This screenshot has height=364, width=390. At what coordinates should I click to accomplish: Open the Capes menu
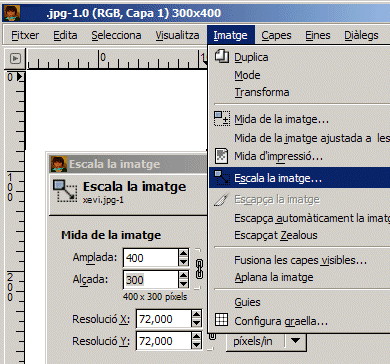pos(276,35)
